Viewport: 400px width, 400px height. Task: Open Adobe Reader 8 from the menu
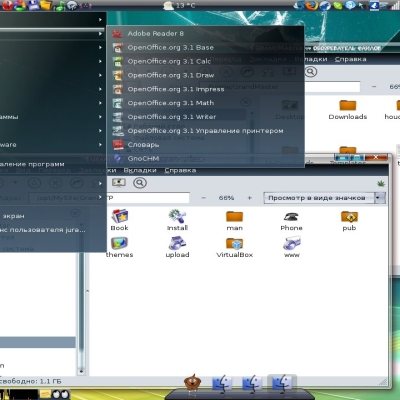pyautogui.click(x=155, y=33)
